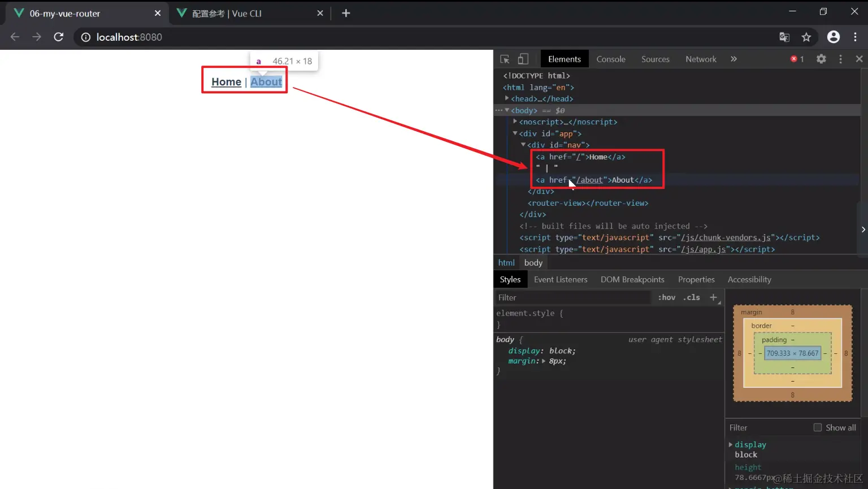Image resolution: width=868 pixels, height=489 pixels.
Task: Expand the head element node
Action: click(507, 98)
